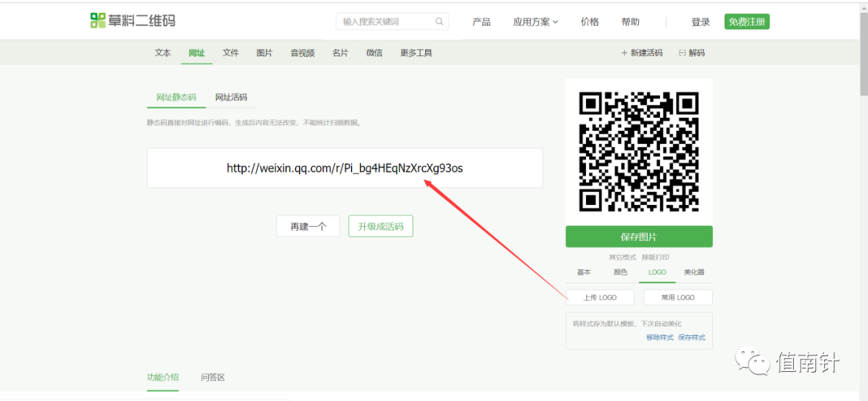Switch to the 微信 tab
This screenshot has width=868, height=401.
[x=375, y=53]
